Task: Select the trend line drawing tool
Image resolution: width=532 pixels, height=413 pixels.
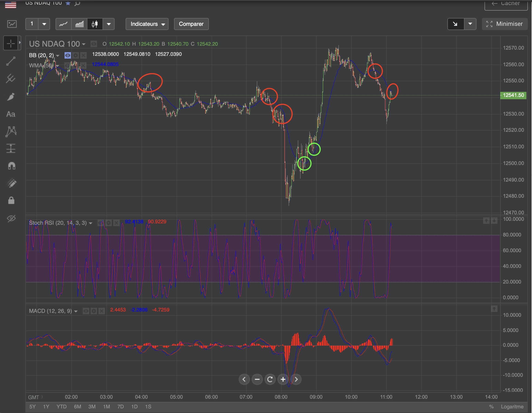Action: [x=11, y=61]
